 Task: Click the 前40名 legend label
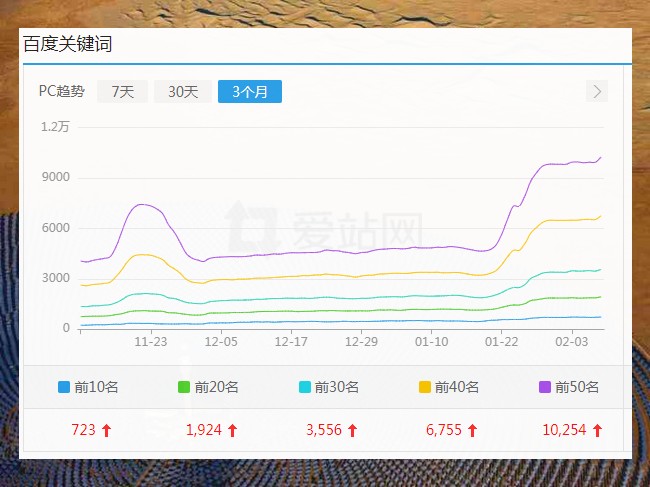click(x=457, y=387)
